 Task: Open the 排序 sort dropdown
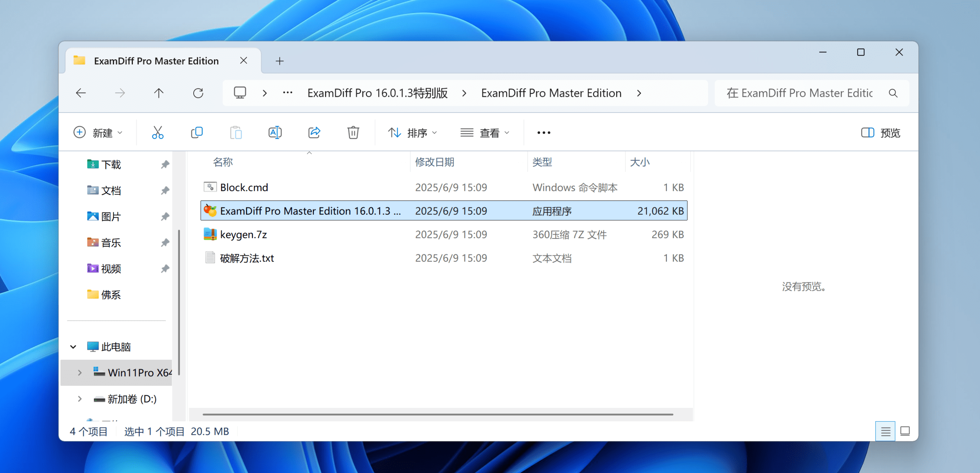412,133
